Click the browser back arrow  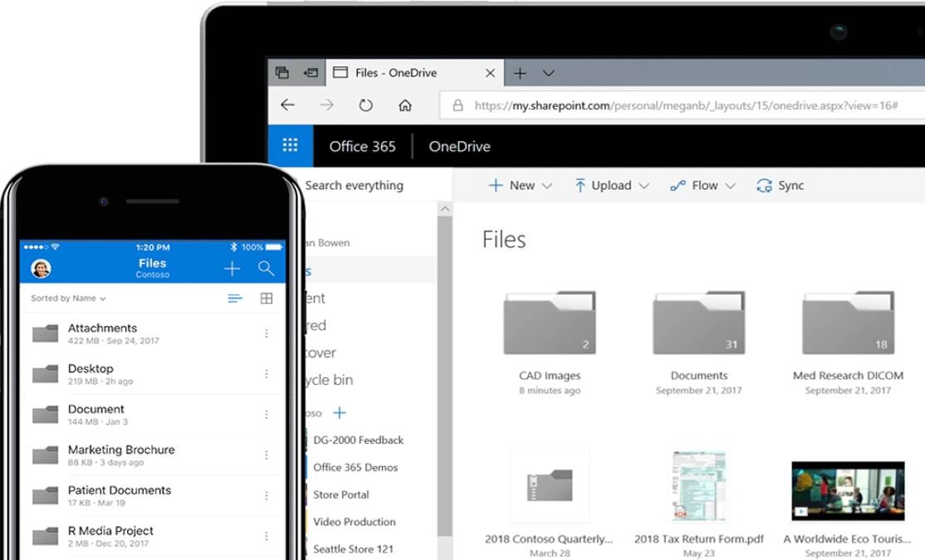287,105
